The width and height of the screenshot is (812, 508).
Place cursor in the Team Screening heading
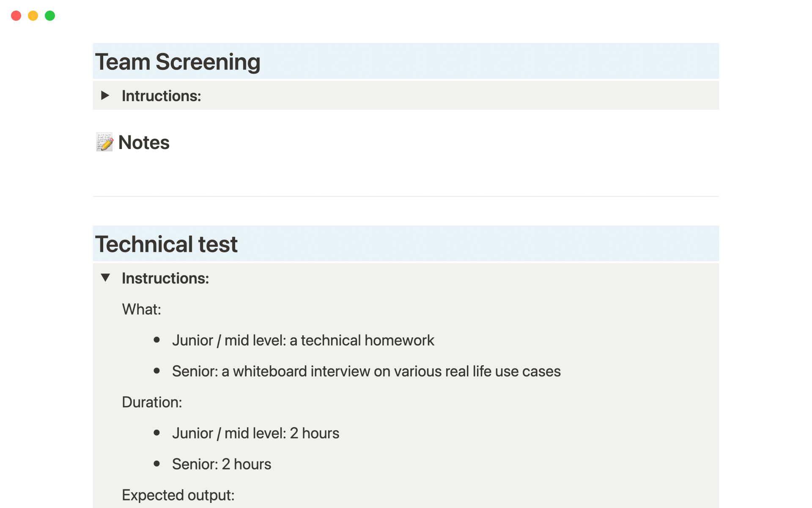click(x=178, y=62)
